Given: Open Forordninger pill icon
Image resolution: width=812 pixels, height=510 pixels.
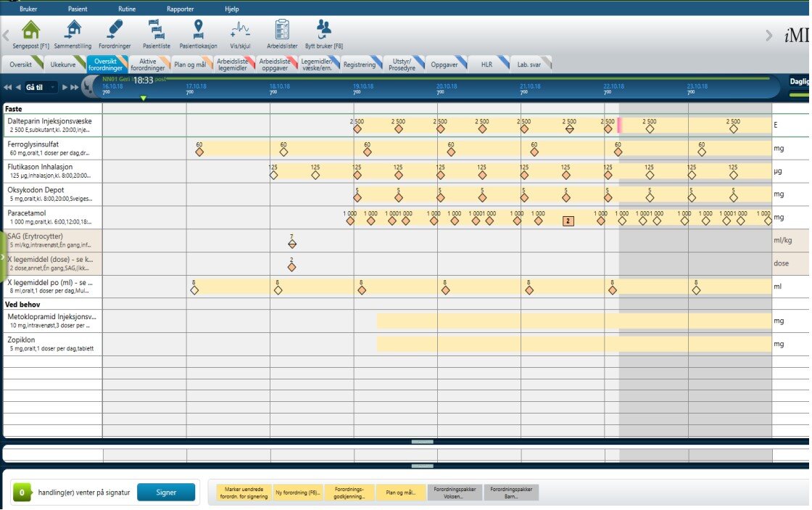Looking at the screenshot, I should [115, 30].
